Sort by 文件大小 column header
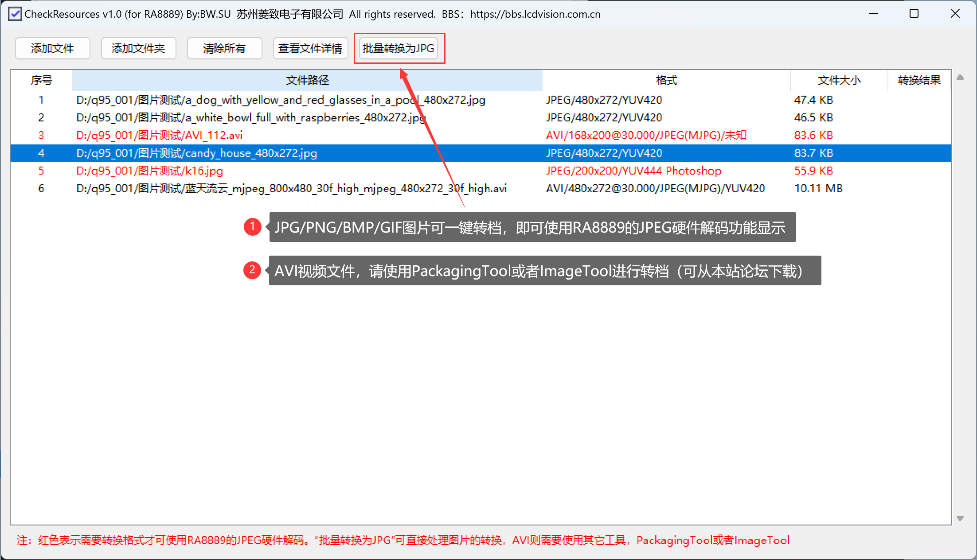The width and height of the screenshot is (977, 560). click(839, 80)
